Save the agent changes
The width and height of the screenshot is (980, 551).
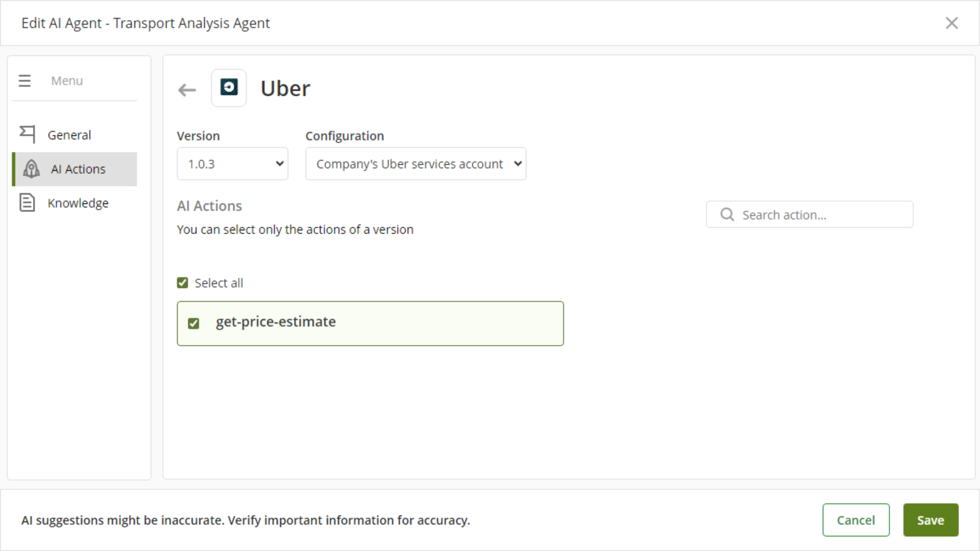pyautogui.click(x=931, y=520)
